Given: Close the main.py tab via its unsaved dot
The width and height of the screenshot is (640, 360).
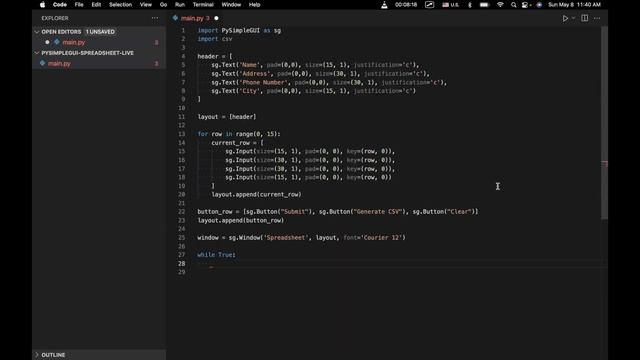Looking at the screenshot, I should 216,18.
